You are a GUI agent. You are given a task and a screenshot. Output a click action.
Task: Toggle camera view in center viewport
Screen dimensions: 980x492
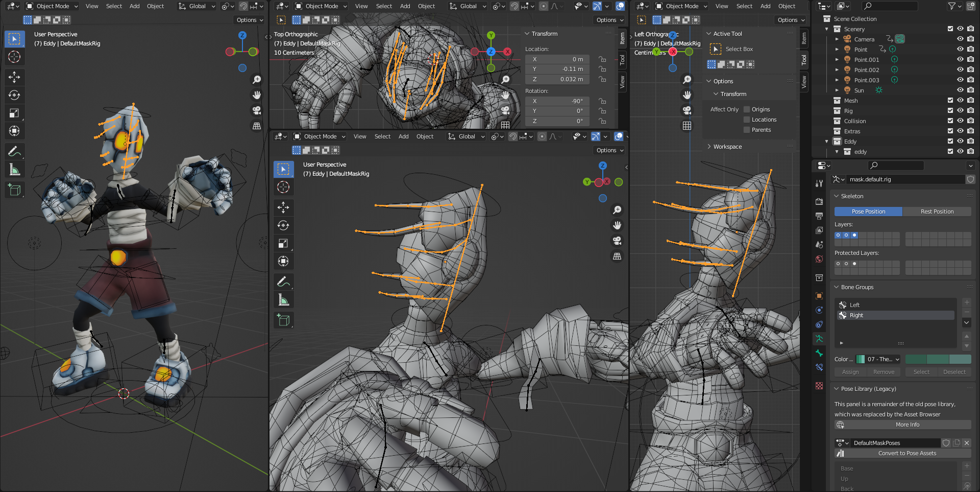617,241
